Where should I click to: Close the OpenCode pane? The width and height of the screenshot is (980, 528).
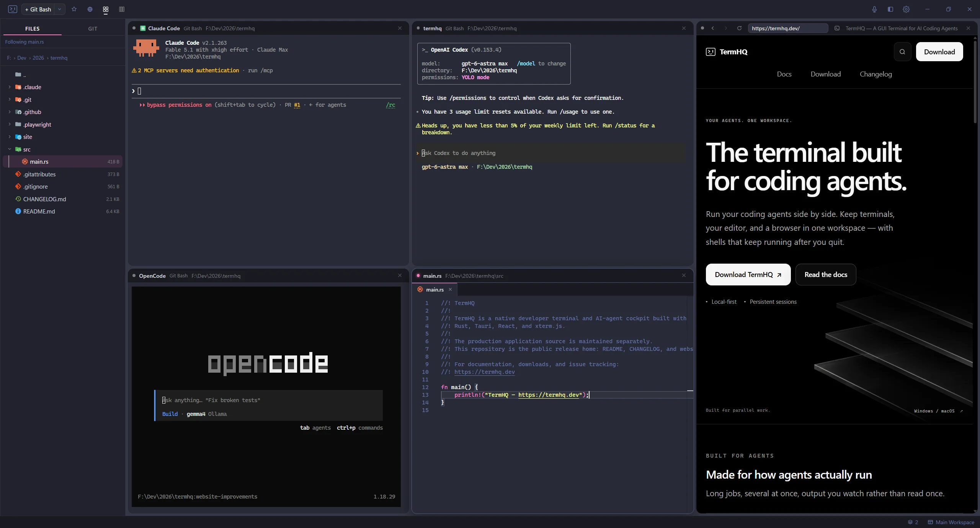[x=400, y=275]
